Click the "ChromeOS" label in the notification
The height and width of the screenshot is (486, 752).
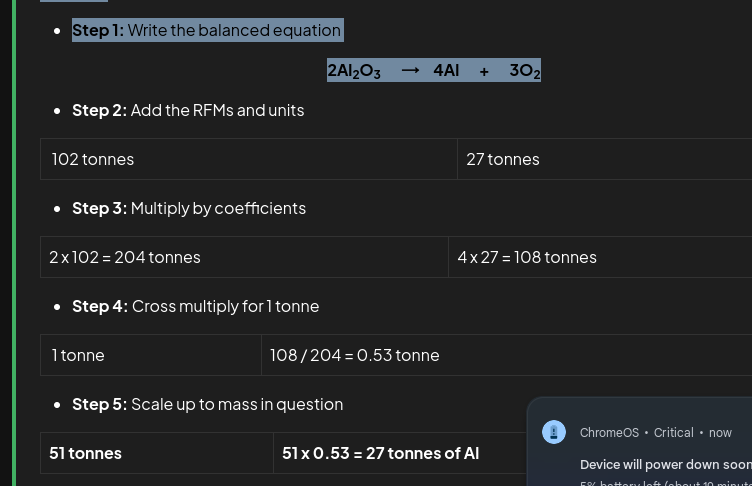pos(609,433)
